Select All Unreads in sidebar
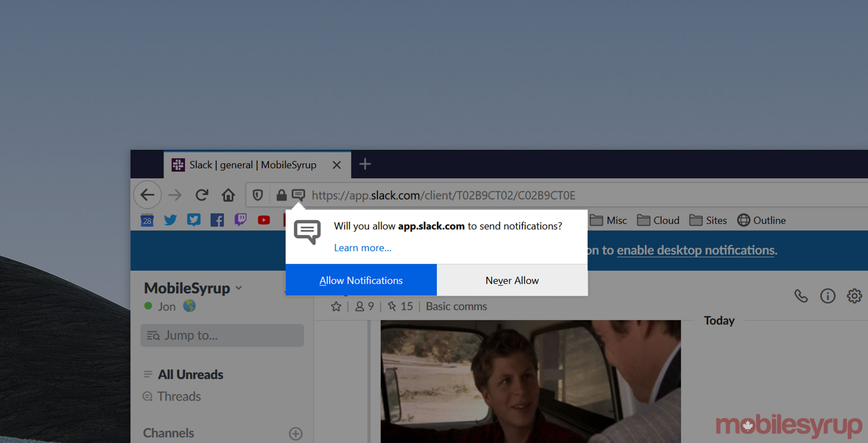 [x=190, y=374]
